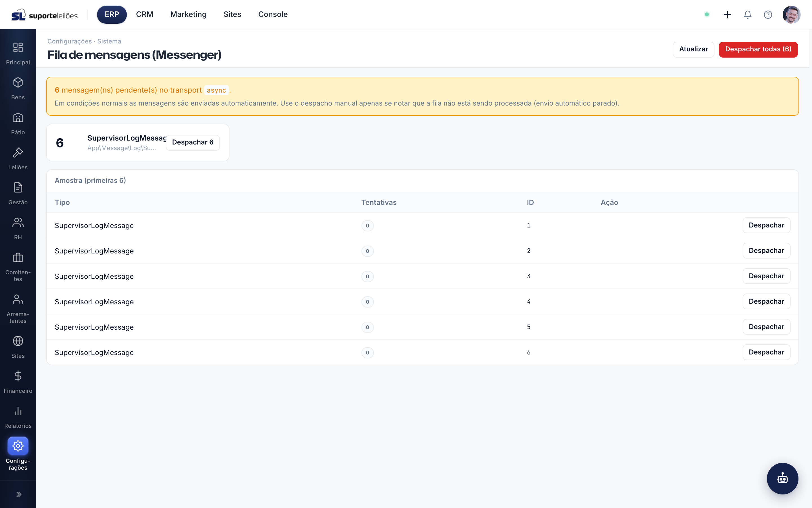Click the Atualizar button
Image resolution: width=812 pixels, height=508 pixels.
click(x=693, y=49)
